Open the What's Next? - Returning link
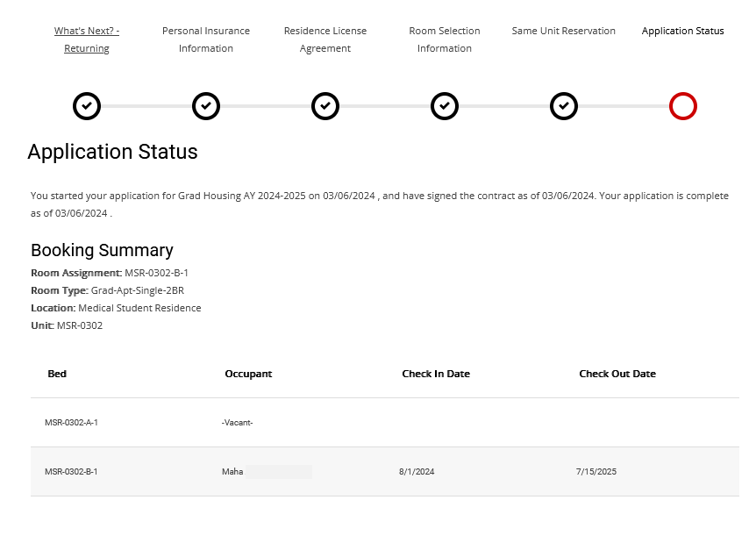This screenshot has width=756, height=550. 87,39
